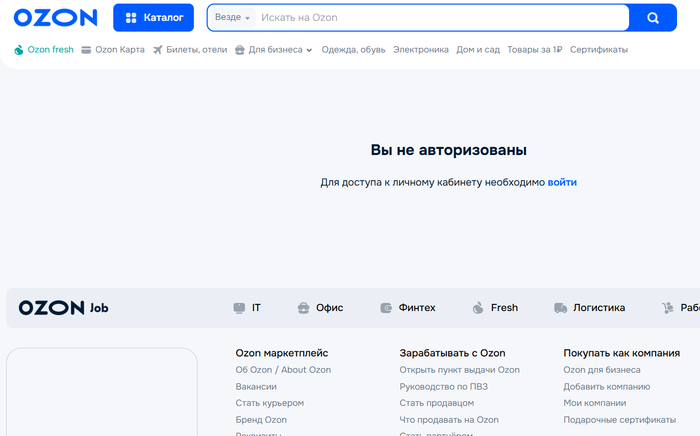This screenshot has height=436, width=700.
Task: Click the войти login link
Action: pyautogui.click(x=562, y=182)
